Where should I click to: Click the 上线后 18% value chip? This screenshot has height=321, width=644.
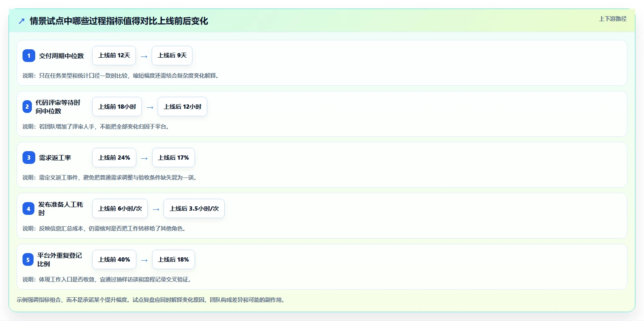point(173,259)
